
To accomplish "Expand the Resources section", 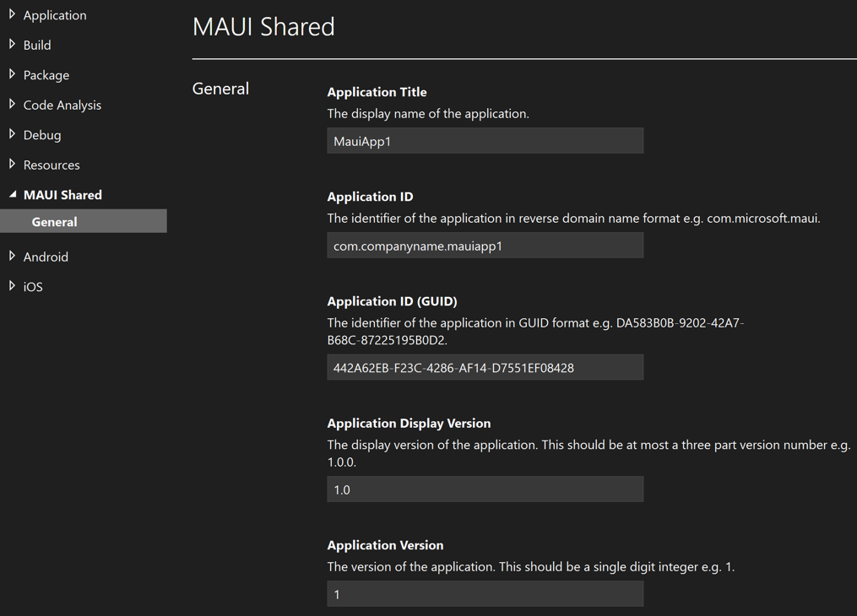I will click(12, 165).
